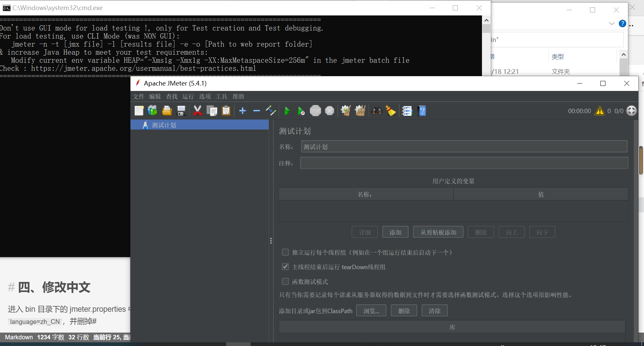
Task: Search the tree with binoculars icon
Action: click(377, 111)
